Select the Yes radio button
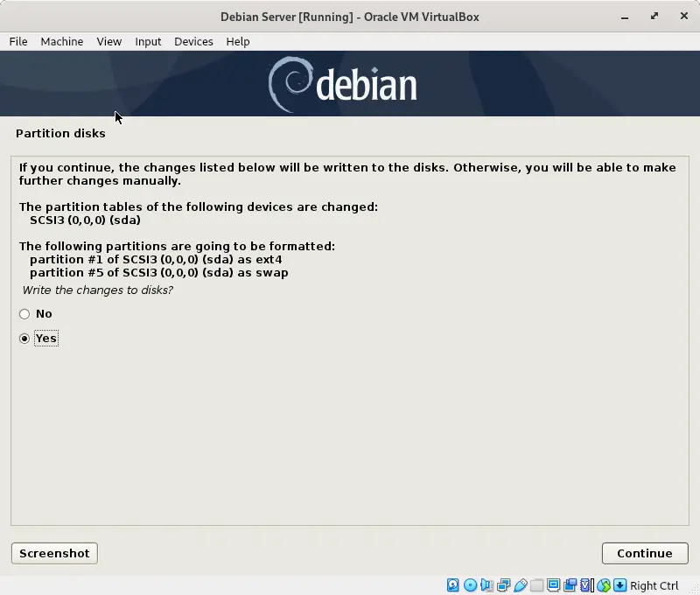Viewport: 700px width, 595px height. point(24,339)
